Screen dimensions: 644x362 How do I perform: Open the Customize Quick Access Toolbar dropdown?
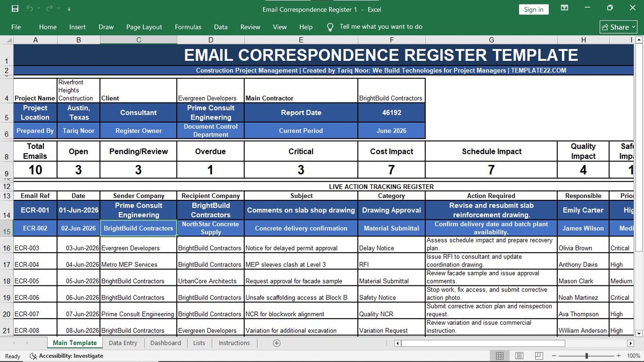point(69,9)
